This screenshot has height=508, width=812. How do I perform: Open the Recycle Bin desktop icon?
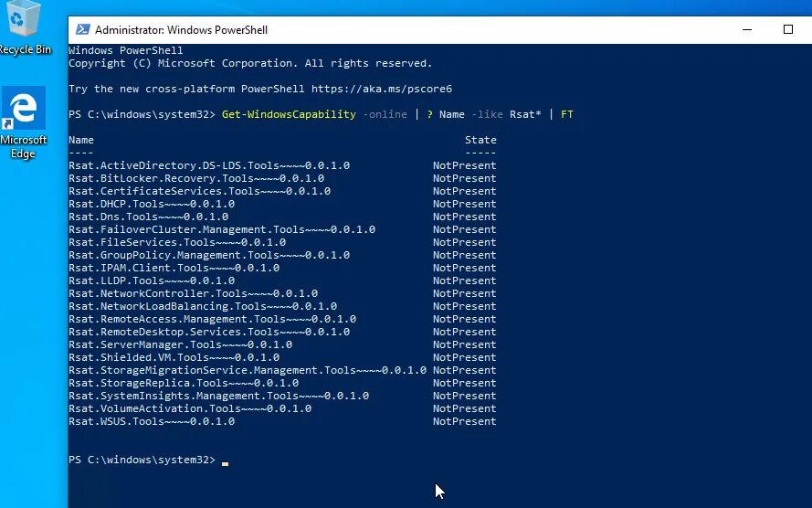24,26
